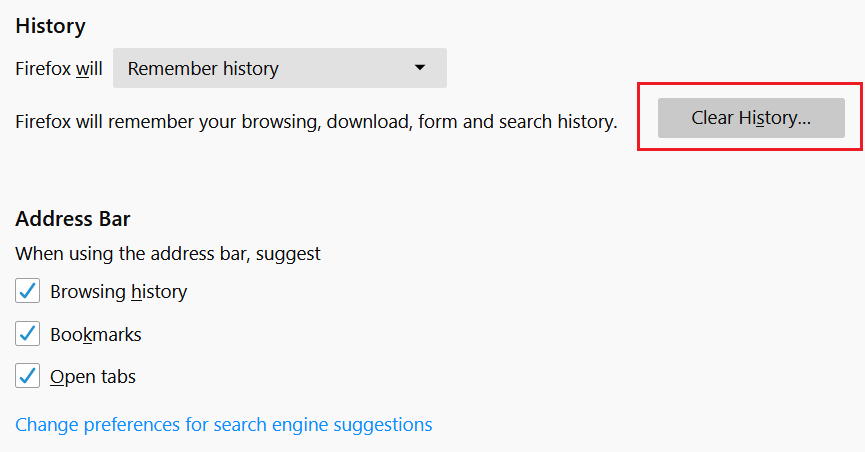Click the blue checkmark beside Bookmarks
865x452 pixels.
pos(27,334)
